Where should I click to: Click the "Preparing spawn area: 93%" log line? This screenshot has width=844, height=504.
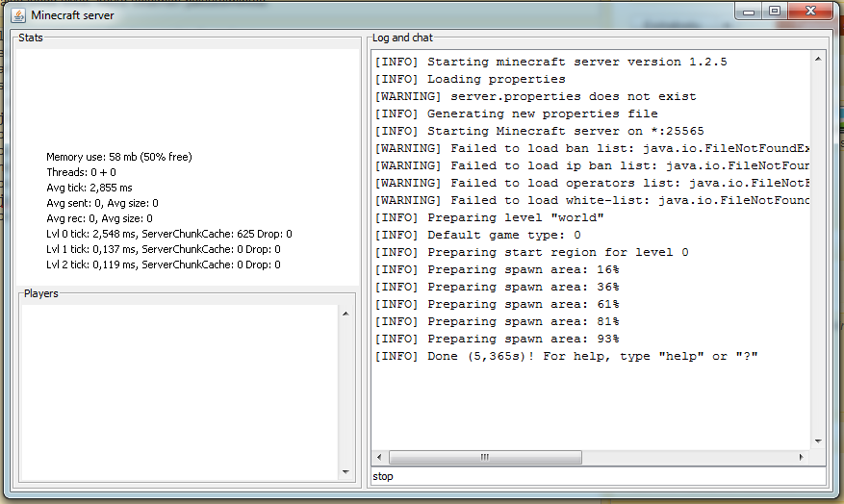498,339
